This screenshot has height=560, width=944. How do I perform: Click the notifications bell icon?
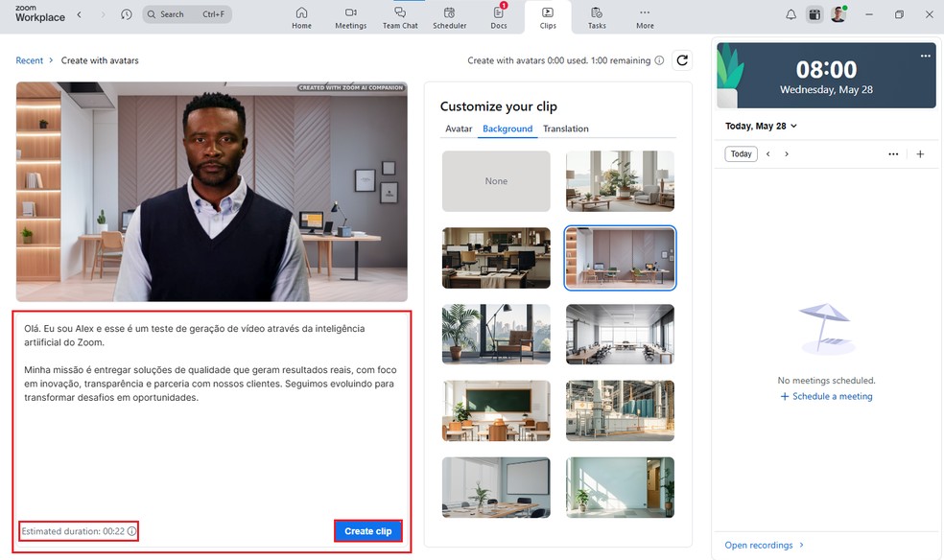[x=791, y=14]
